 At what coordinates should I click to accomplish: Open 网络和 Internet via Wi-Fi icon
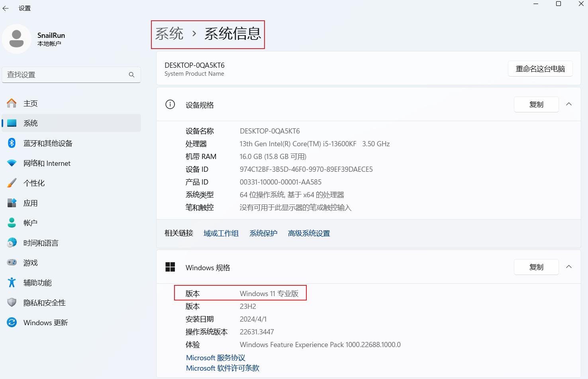coord(12,163)
